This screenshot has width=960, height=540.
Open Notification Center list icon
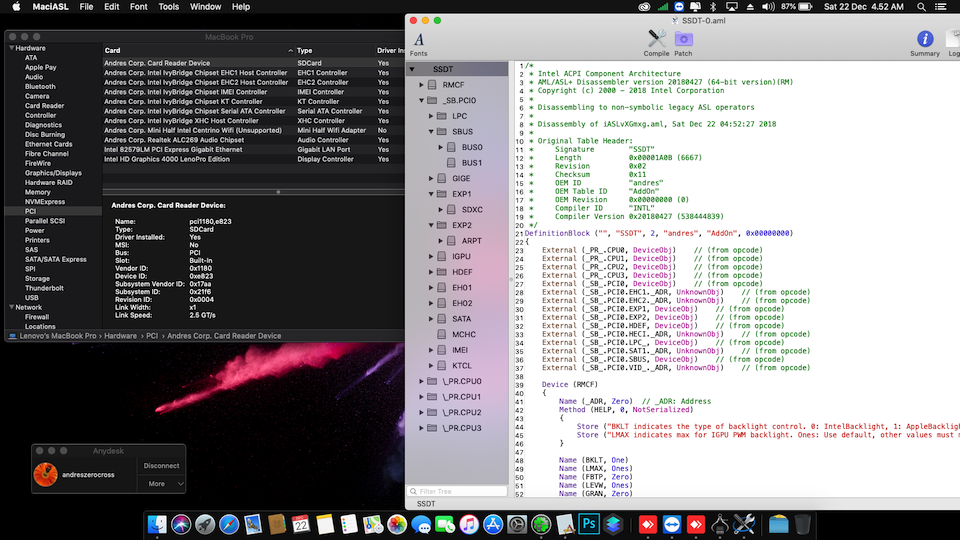pos(941,7)
